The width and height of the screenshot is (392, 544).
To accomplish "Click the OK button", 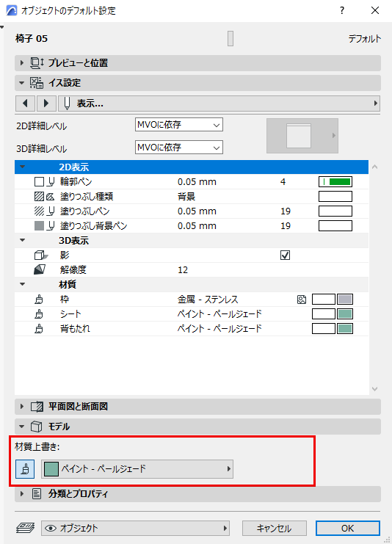I will pyautogui.click(x=348, y=529).
